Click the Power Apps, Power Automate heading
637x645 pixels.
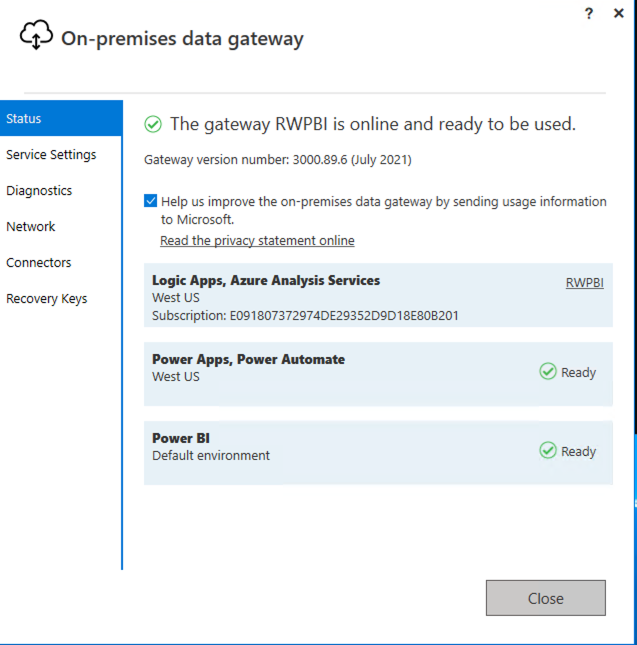pos(248,360)
